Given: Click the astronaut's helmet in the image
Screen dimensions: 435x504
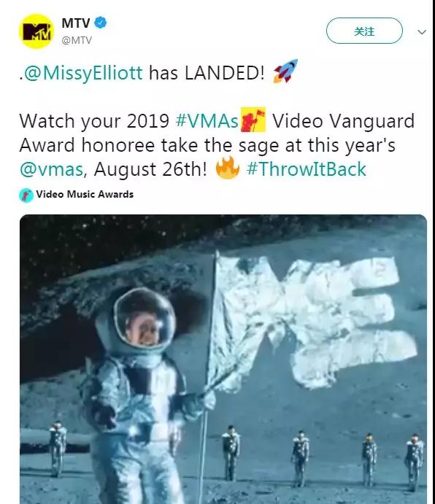Looking at the screenshot, I should (145, 318).
